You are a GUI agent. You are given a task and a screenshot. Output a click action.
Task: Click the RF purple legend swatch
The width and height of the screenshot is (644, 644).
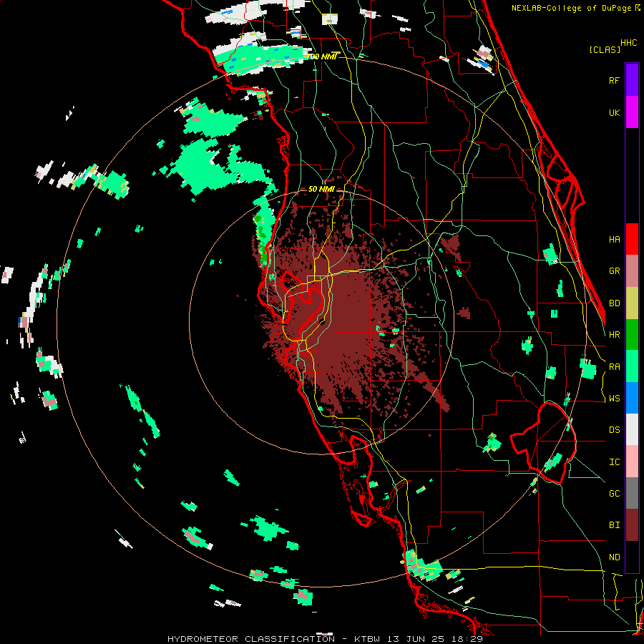[x=632, y=79]
